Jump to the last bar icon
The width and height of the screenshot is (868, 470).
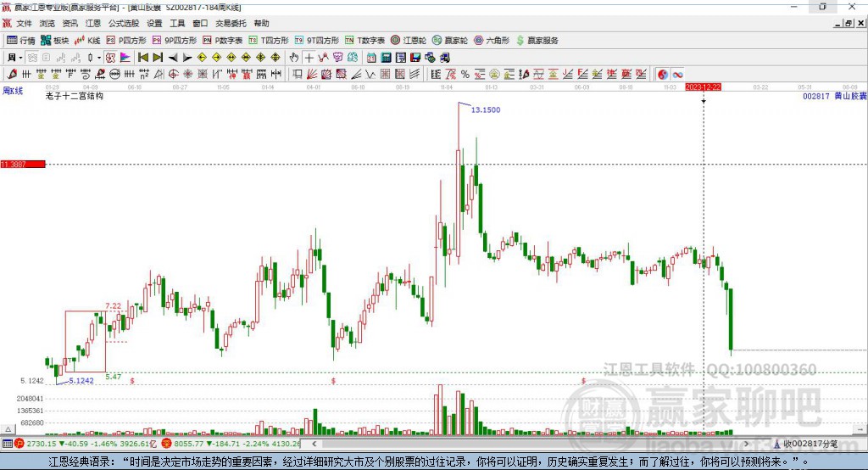click(158, 58)
